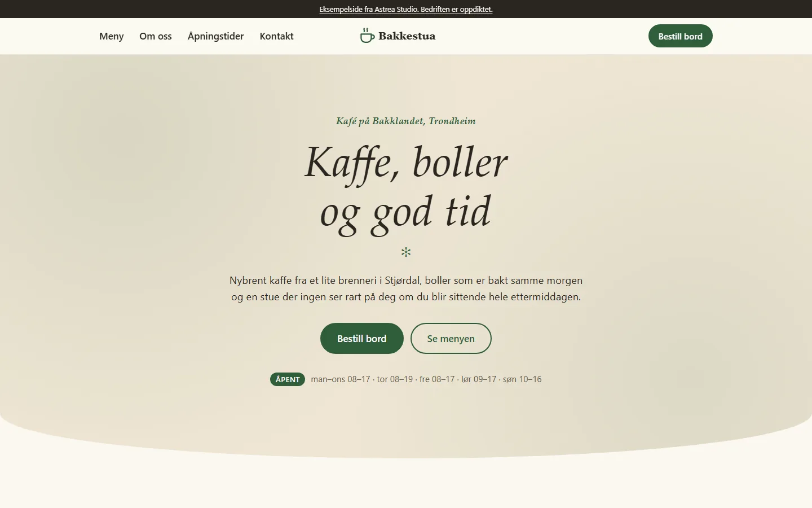
Task: Click Bestill bord button in header
Action: coord(680,36)
